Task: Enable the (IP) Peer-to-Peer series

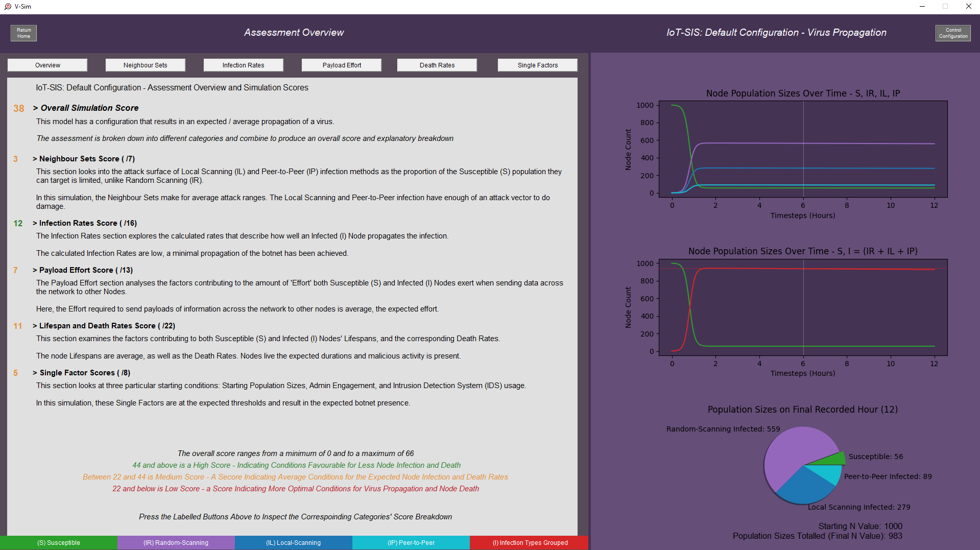Action: coord(411,542)
